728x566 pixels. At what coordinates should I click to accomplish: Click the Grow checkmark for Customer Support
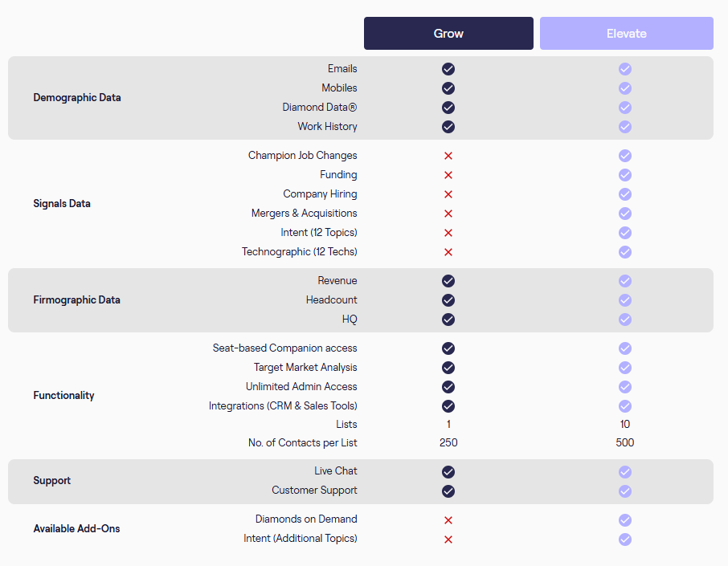point(448,491)
